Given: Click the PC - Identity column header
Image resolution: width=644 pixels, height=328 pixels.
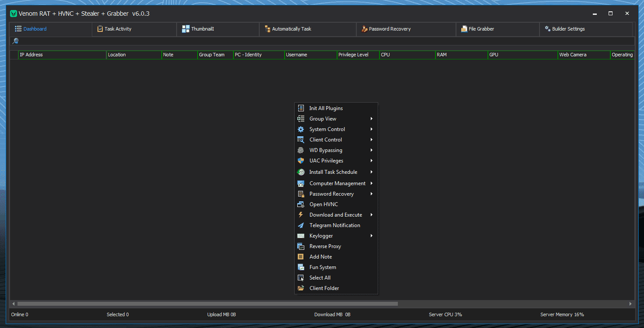Looking at the screenshot, I should 259,55.
